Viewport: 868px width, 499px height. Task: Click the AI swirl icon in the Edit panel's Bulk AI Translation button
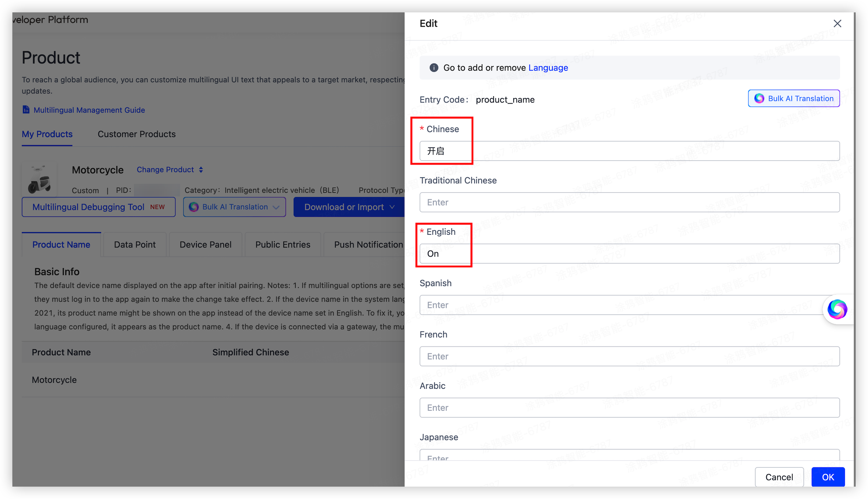coord(759,98)
